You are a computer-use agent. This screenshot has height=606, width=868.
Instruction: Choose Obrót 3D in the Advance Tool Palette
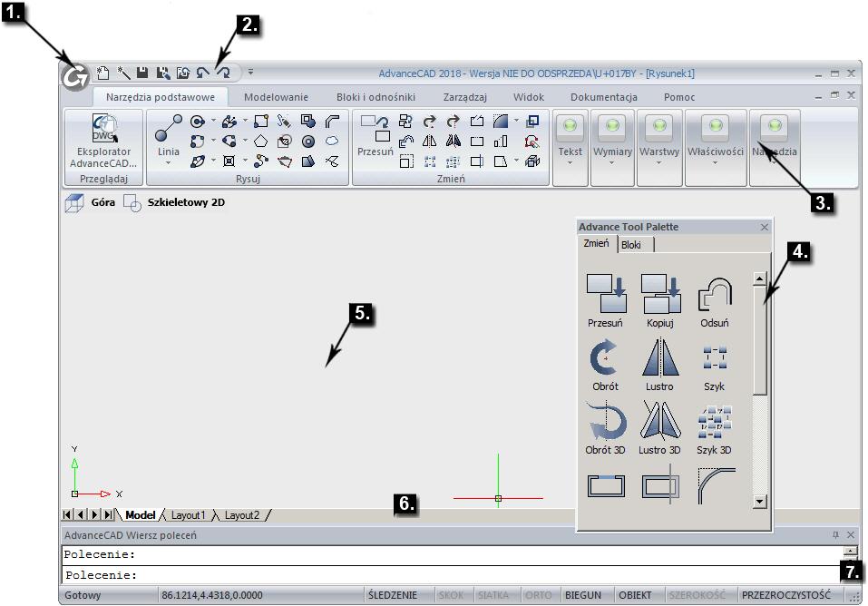pyautogui.click(x=606, y=429)
